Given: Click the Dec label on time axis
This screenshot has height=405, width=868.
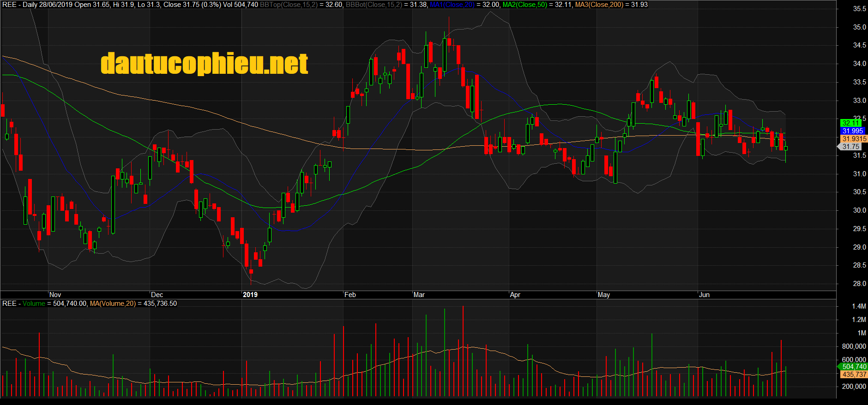Looking at the screenshot, I should point(157,295).
